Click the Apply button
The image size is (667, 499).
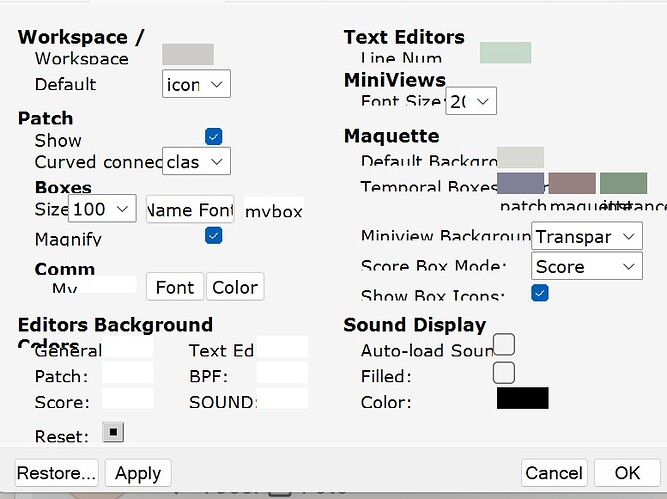[139, 473]
